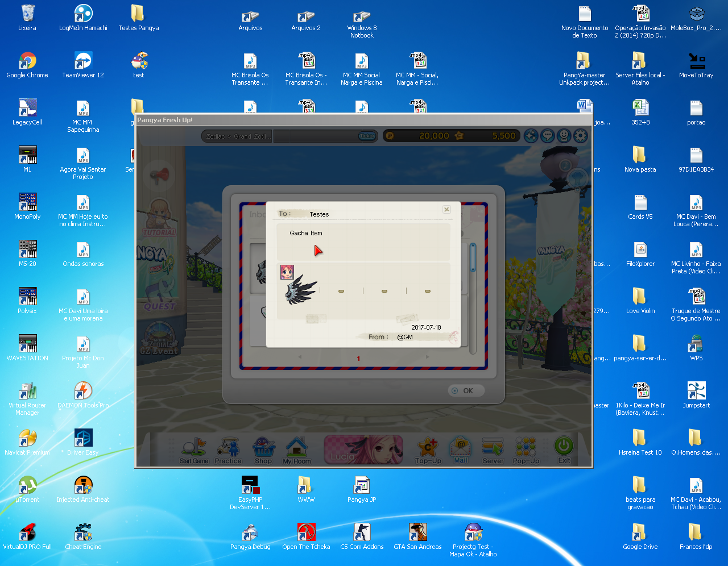Viewport: 728px width, 566px height.
Task: Select the VirtualDJ PRO Full desktop icon
Action: 27,536
